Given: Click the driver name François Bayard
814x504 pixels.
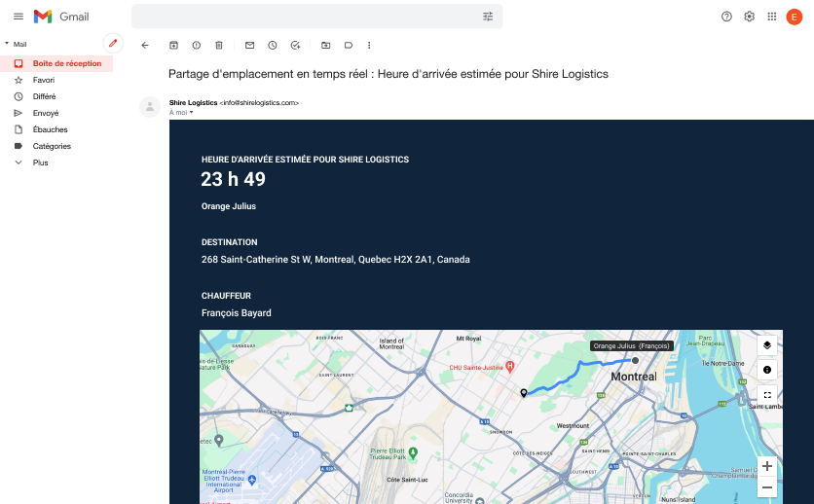Looking at the screenshot, I should [x=237, y=313].
